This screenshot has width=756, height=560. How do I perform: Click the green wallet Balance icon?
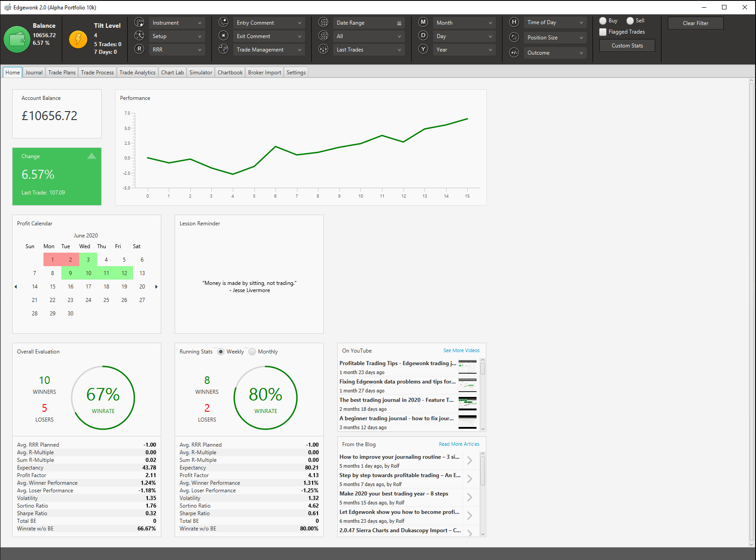click(x=17, y=39)
